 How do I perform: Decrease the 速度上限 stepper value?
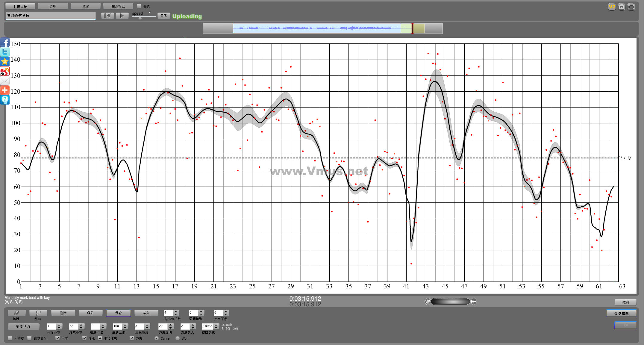pyautogui.click(x=125, y=328)
